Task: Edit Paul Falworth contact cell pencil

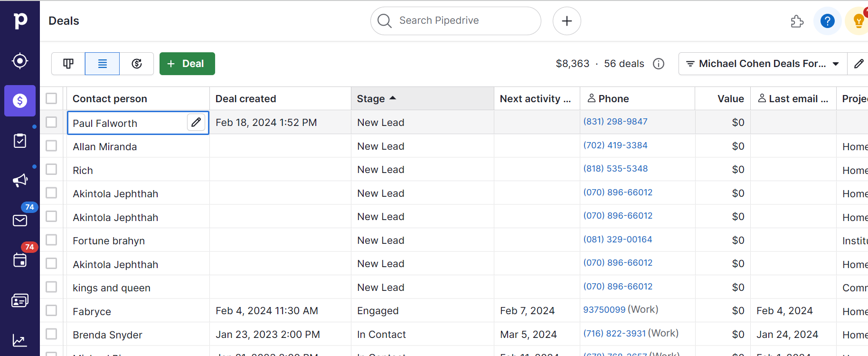Action: coord(196,122)
